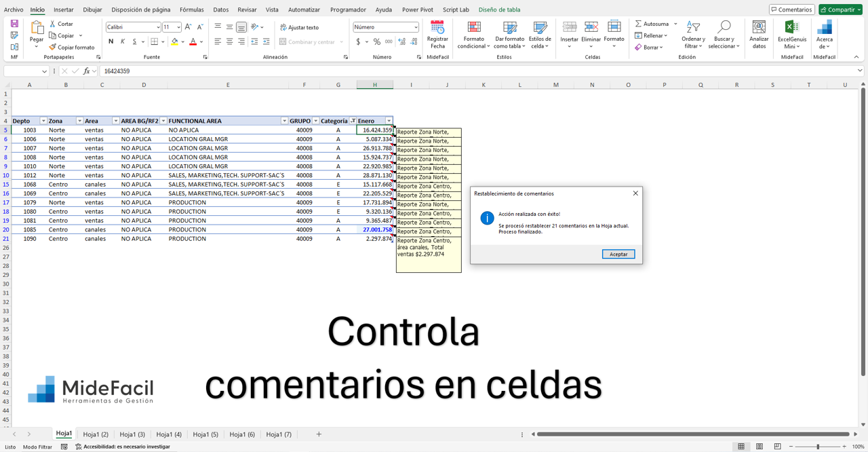Toggle italic formatting in Fuente group
Image resolution: width=868 pixels, height=452 pixels.
point(122,41)
